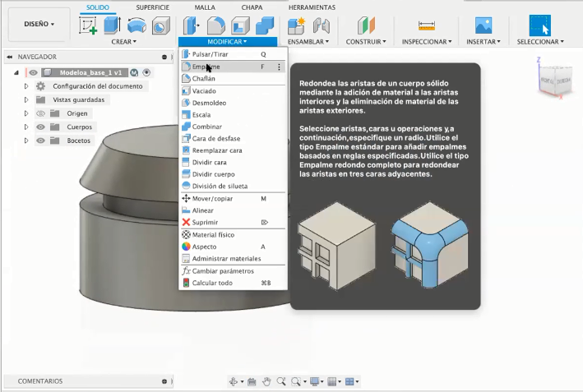Click the New Component icon in ENSAMBLAR
The image size is (583, 392).
click(296, 25)
